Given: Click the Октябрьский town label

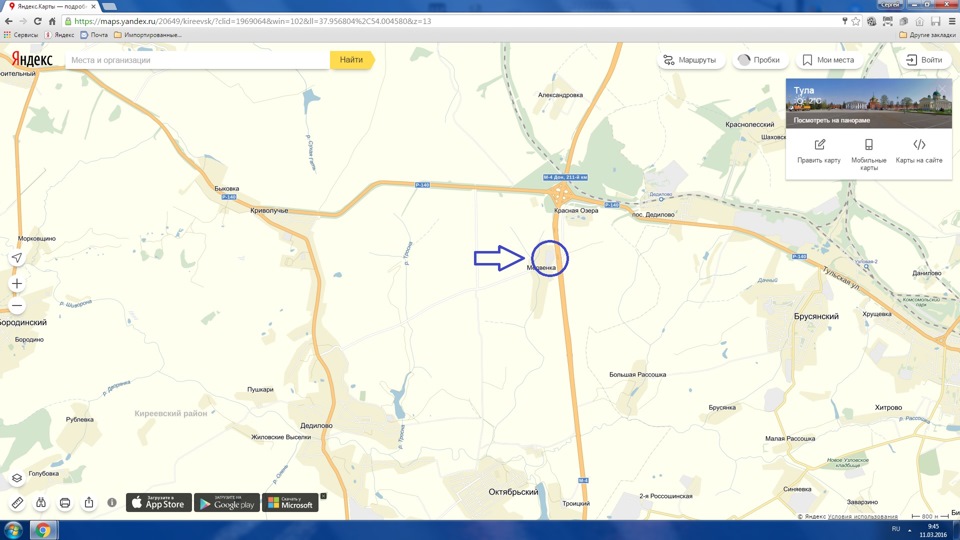Looking at the screenshot, I should pos(513,492).
